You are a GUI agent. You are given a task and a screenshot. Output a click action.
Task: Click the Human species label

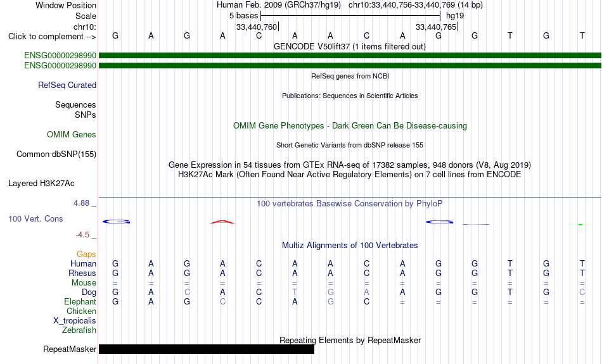click(x=83, y=263)
